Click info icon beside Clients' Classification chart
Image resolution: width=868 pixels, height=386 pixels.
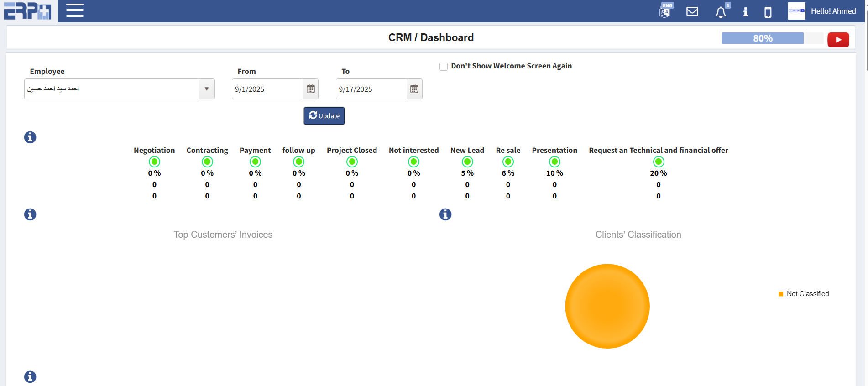coord(445,214)
